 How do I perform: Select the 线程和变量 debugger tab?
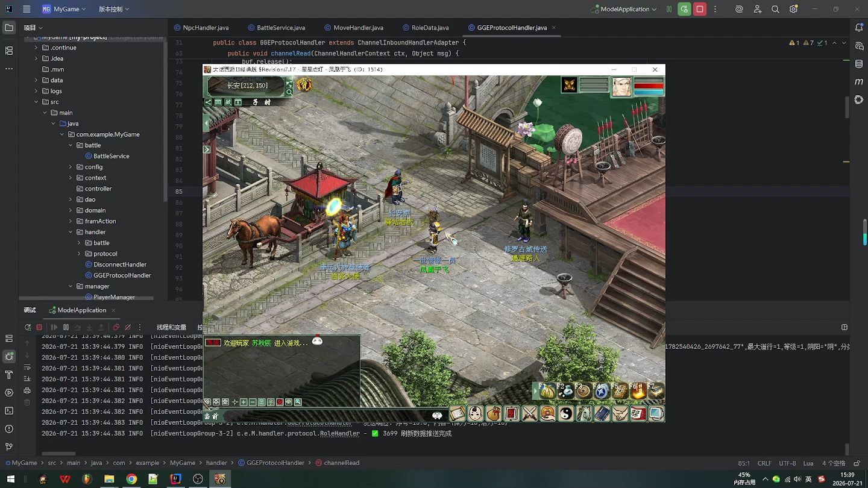coord(171,327)
